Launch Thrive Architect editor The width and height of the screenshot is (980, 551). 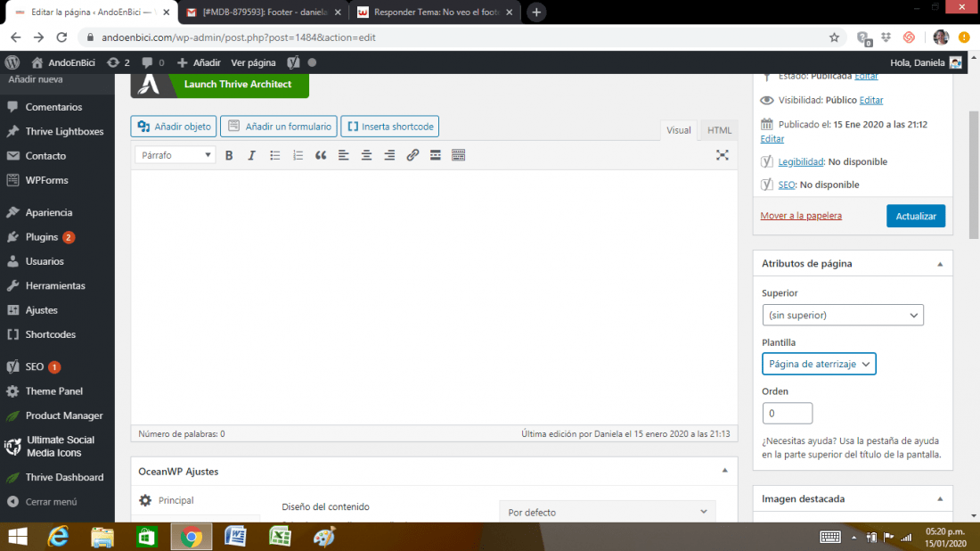tap(219, 85)
